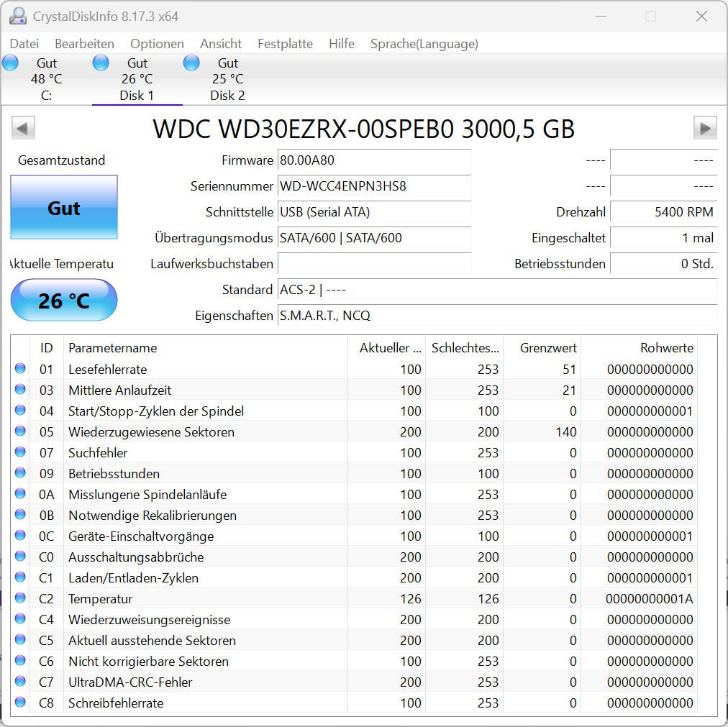Click status orb of UltraDMA-CRC-Fehler row
Screen dimensions: 728x727
tap(20, 682)
